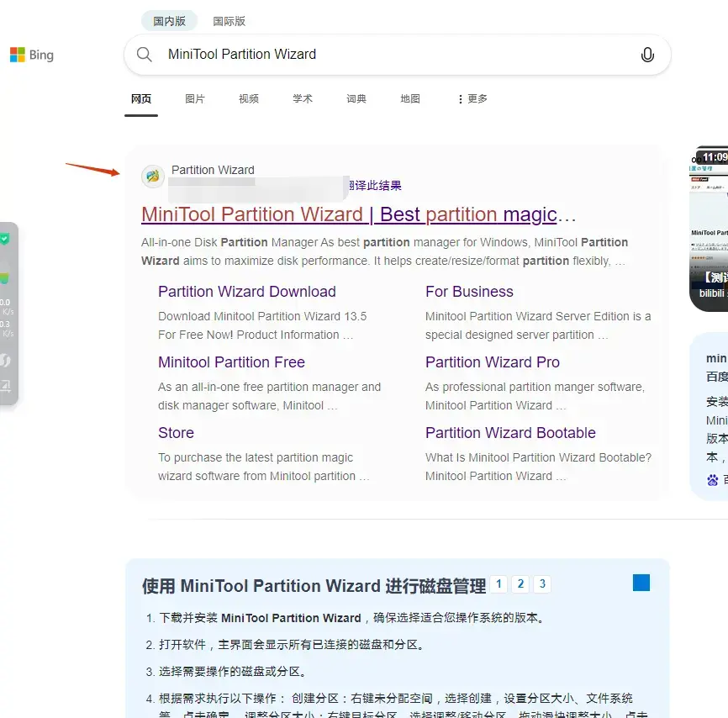This screenshot has width=728, height=718.
Task: Open the bilibili video thumbnail
Action: (x=709, y=229)
